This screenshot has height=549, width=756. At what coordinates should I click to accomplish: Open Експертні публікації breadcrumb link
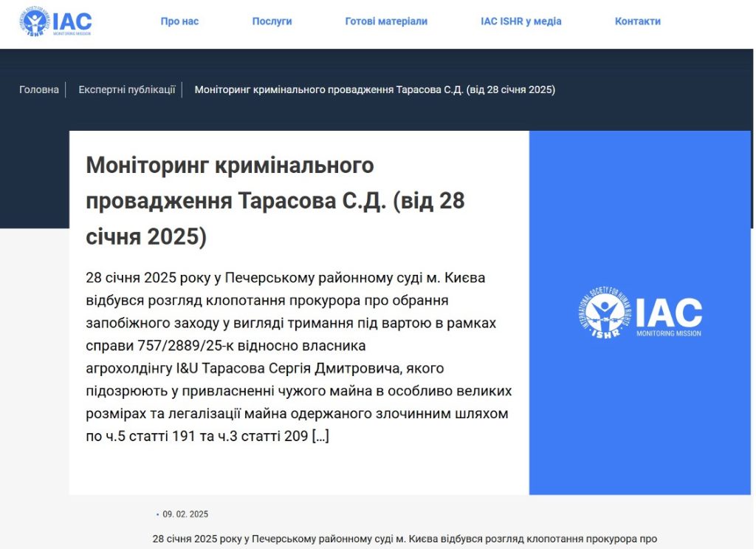coord(127,90)
